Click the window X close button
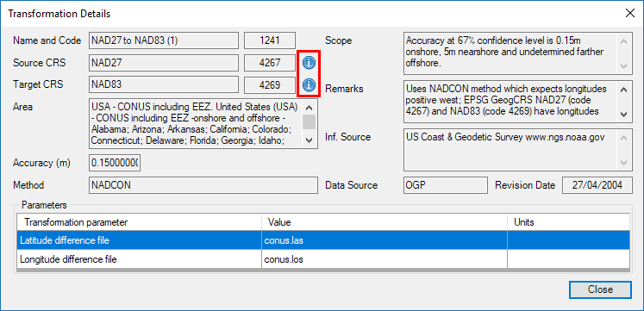The height and width of the screenshot is (311, 644). 629,13
